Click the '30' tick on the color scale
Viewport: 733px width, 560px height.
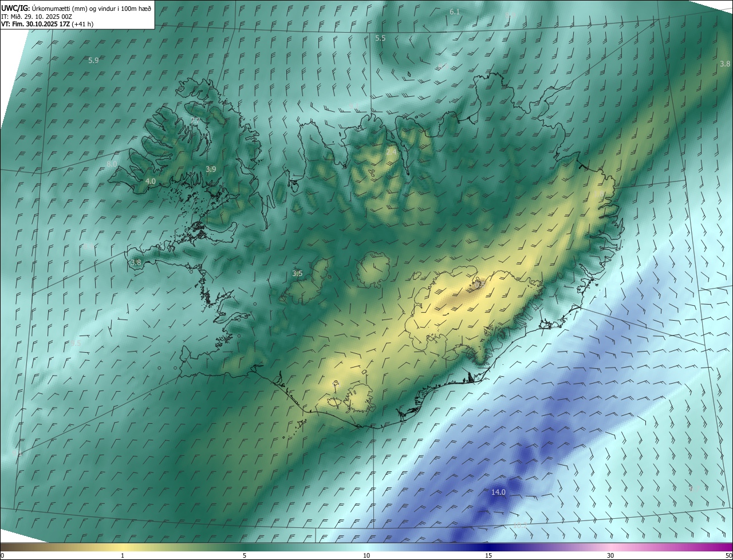(610, 555)
